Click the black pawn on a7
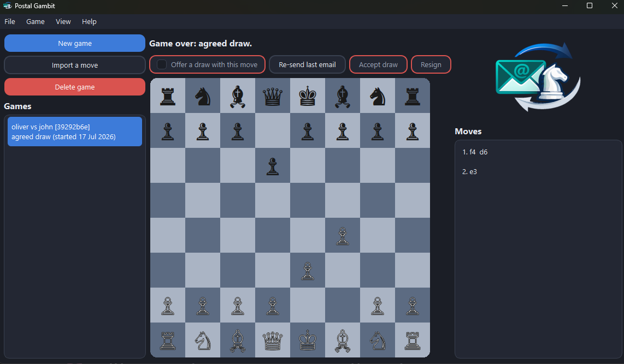The height and width of the screenshot is (364, 624). coord(168,131)
